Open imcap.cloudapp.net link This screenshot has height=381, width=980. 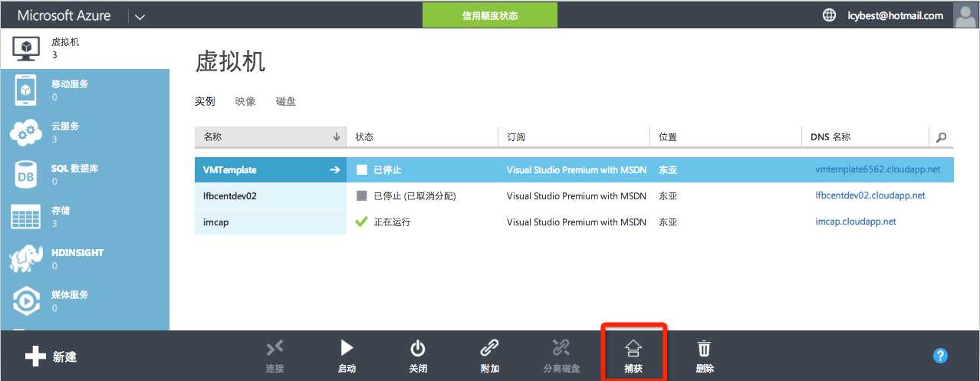click(856, 222)
